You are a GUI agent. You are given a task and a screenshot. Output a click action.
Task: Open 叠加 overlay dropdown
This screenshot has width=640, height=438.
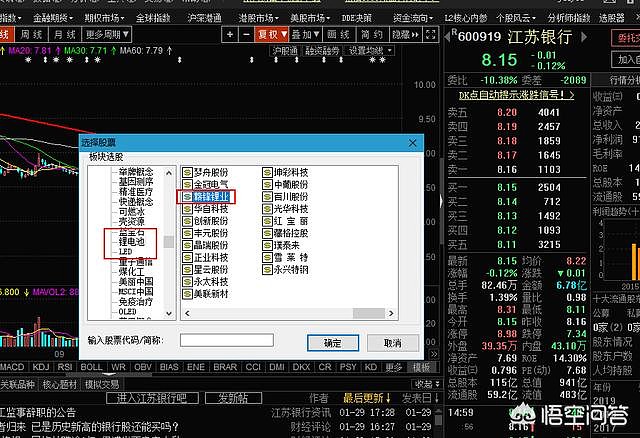pyautogui.click(x=305, y=35)
